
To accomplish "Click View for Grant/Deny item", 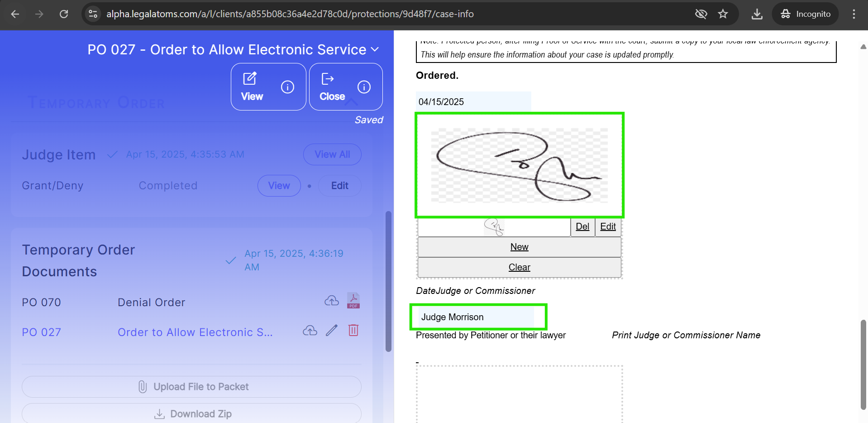I will click(279, 186).
